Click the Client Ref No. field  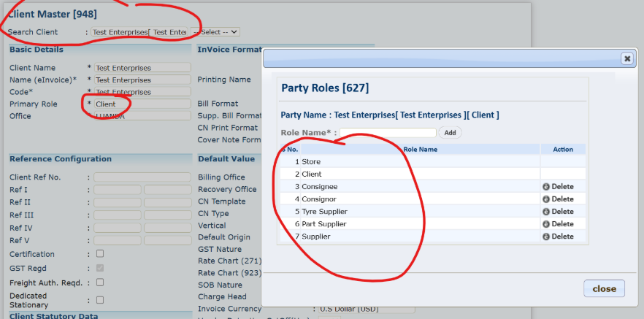coord(142,177)
